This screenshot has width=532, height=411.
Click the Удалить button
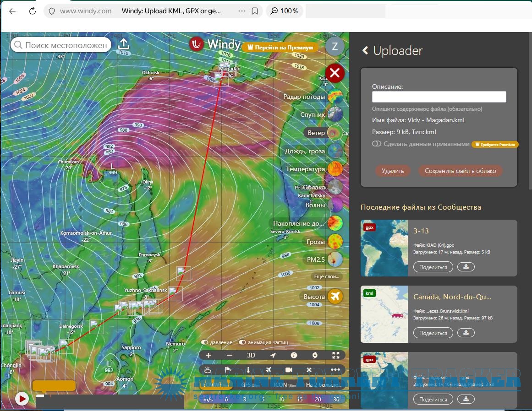(393, 171)
